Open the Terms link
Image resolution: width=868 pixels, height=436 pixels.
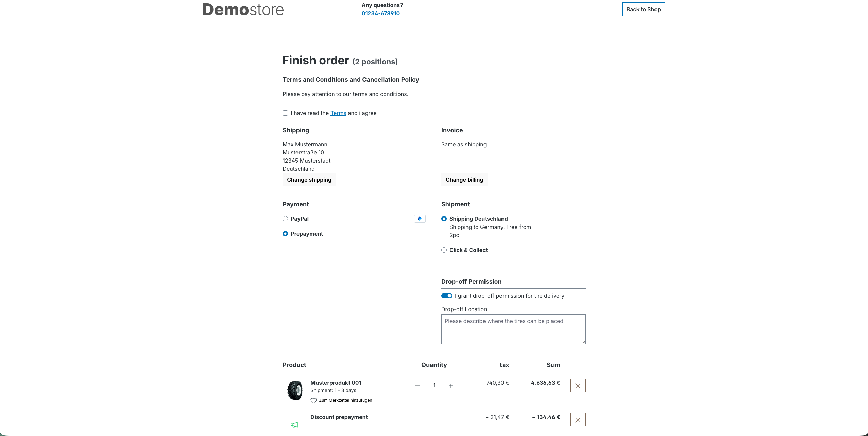[338, 113]
